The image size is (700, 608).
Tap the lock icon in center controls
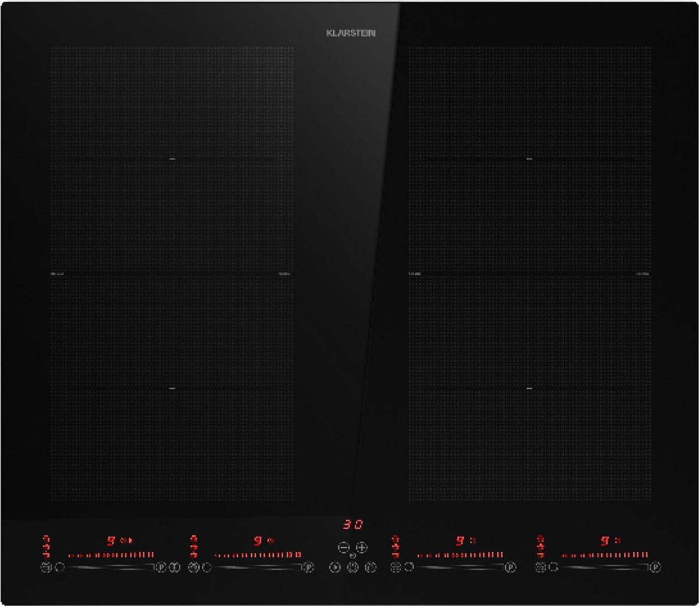pyautogui.click(x=370, y=567)
